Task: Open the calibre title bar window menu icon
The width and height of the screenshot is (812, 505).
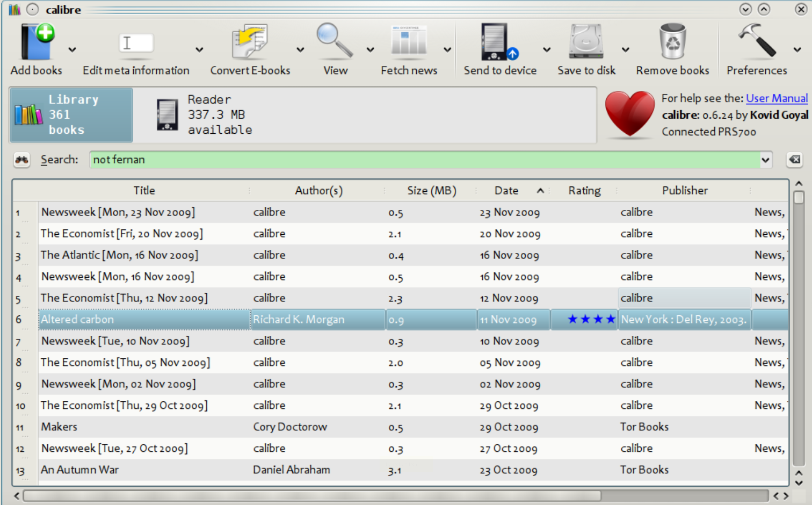Action: (15, 9)
